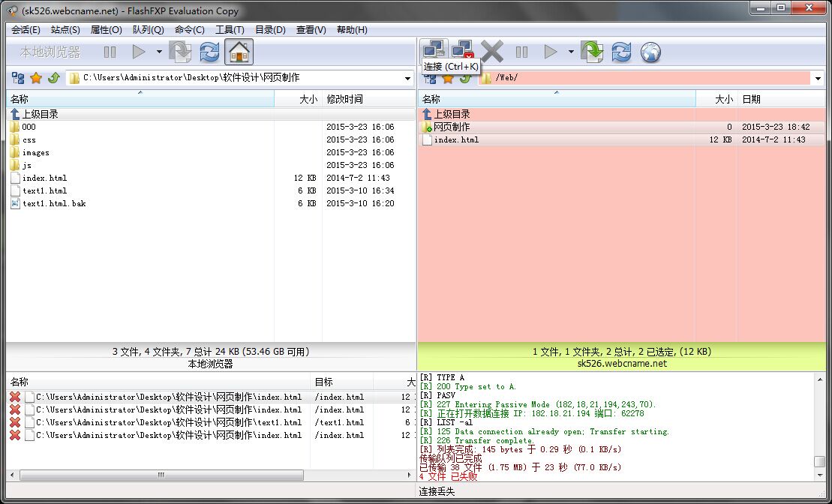The width and height of the screenshot is (832, 504).
Task: Click the 连接丢失 status bar text
Action: point(437,492)
